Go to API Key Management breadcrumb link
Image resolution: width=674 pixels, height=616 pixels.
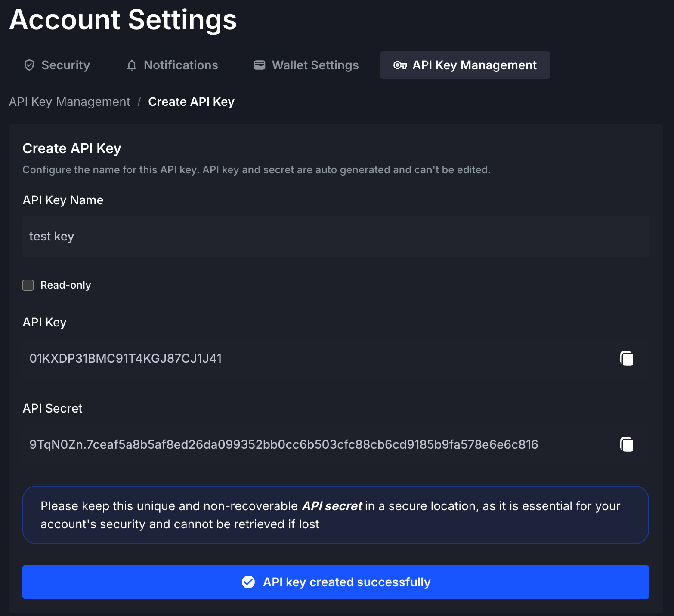coord(69,102)
